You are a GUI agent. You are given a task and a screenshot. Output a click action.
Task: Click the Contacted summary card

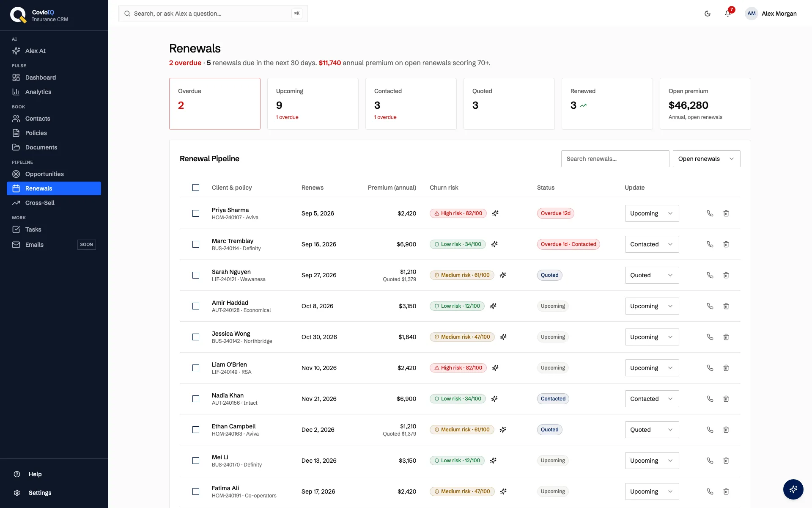coord(411,104)
